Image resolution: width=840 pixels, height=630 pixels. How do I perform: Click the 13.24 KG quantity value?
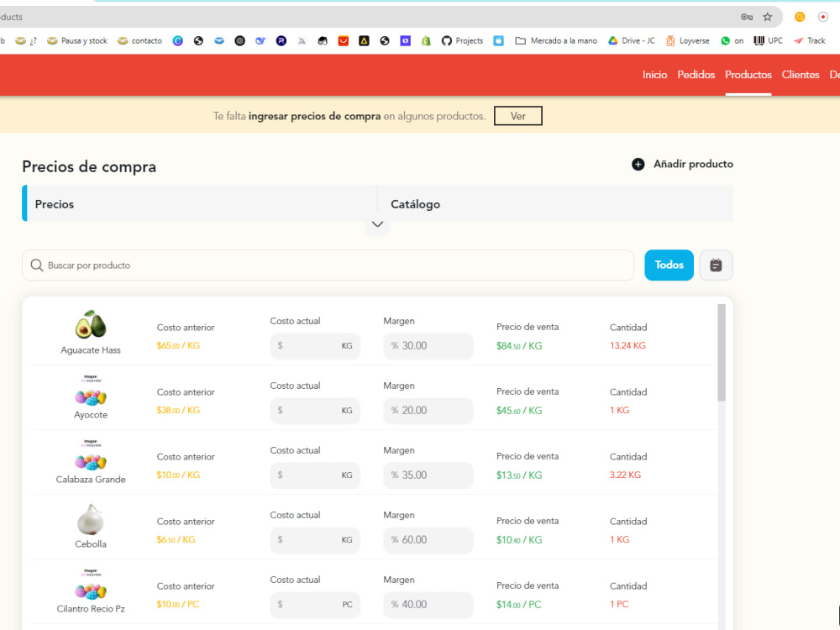coord(627,345)
